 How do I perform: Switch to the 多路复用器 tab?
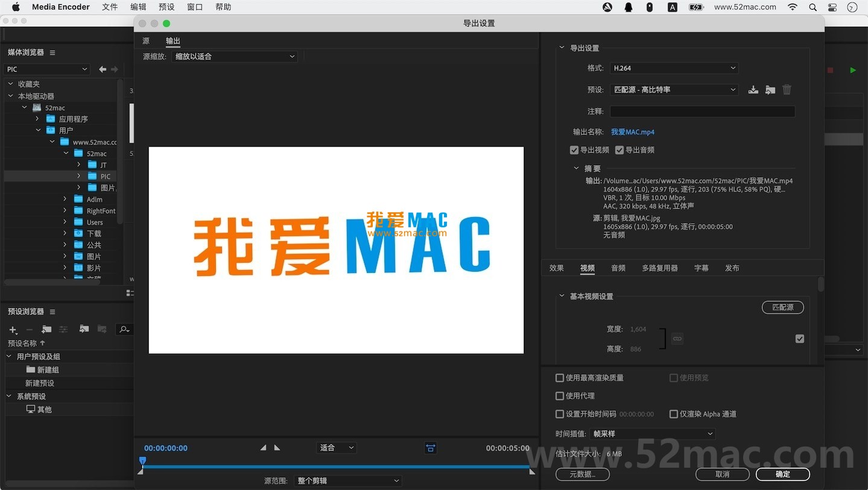[x=660, y=268]
